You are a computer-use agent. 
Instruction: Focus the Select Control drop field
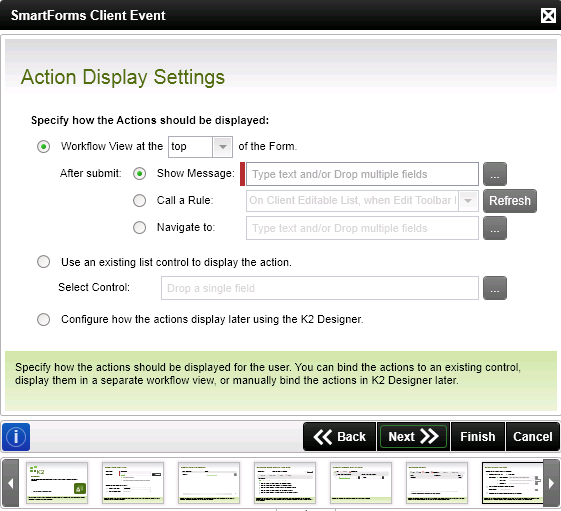tap(320, 288)
